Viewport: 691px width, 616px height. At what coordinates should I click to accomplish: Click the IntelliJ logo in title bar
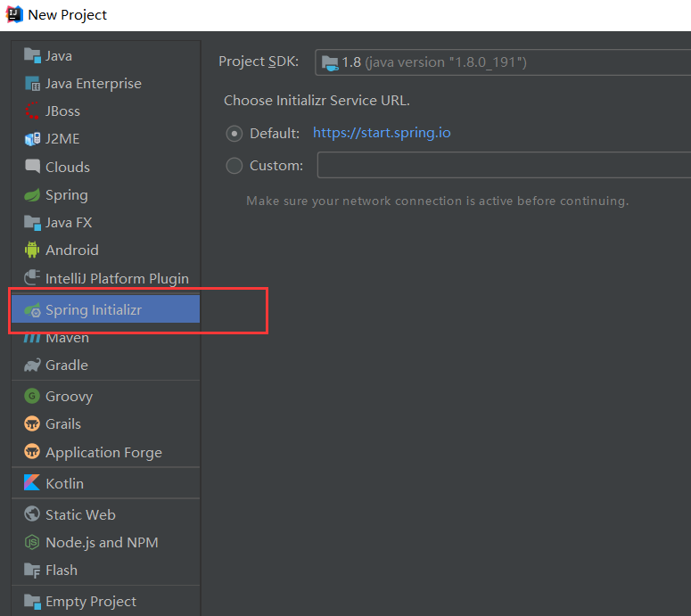14,14
